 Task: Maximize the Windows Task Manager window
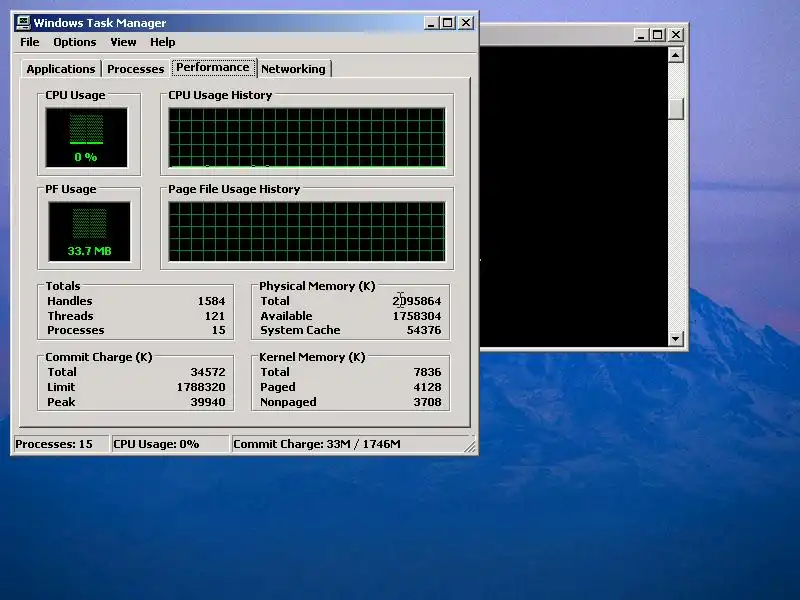[447, 22]
